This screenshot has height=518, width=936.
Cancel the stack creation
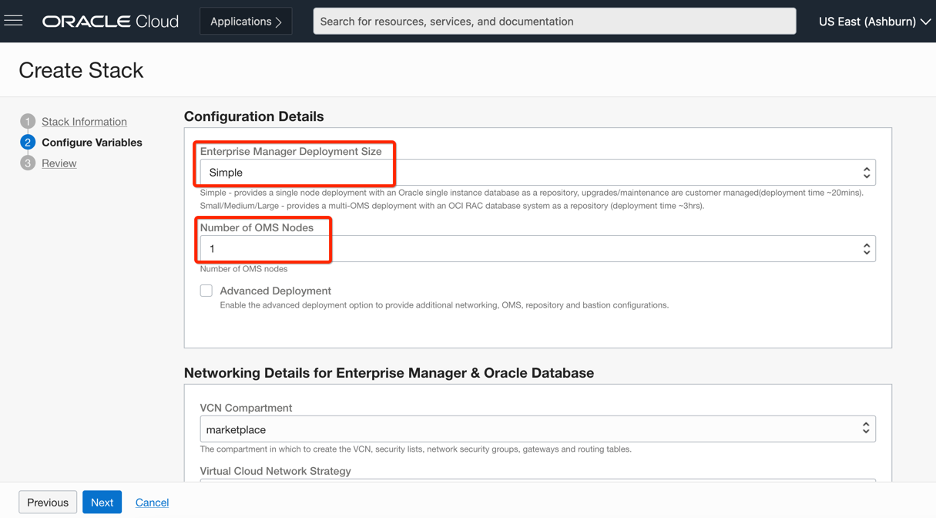click(x=152, y=502)
